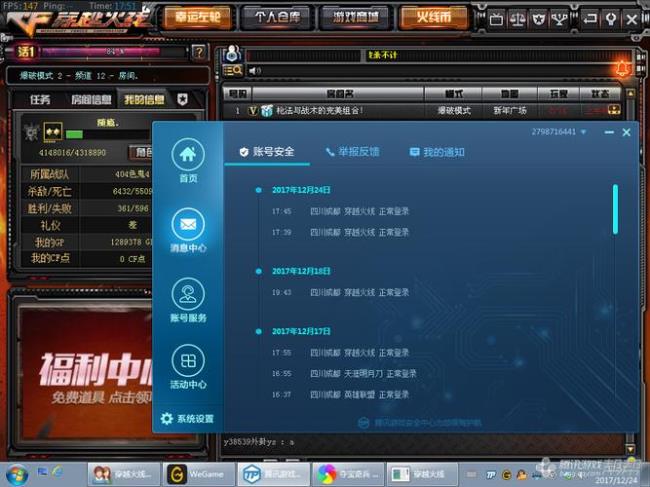
Task: Click the room list scroll down arrow
Action: coord(630,449)
